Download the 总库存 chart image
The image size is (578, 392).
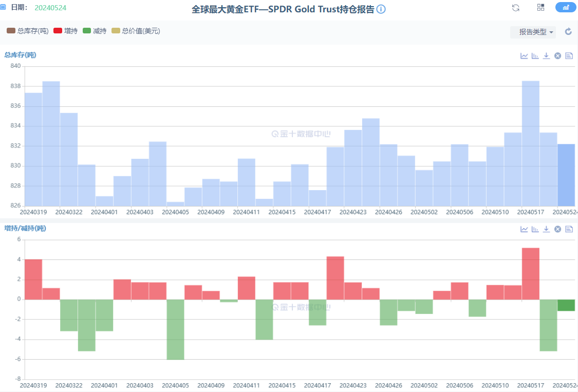tap(546, 55)
